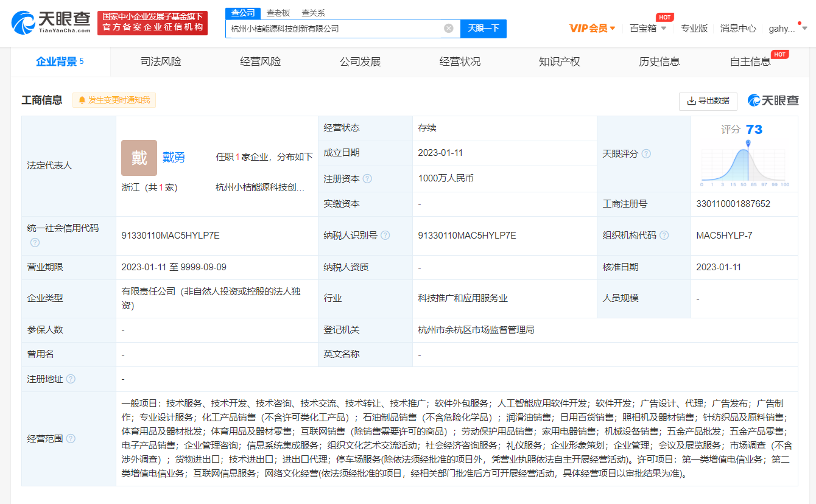The height and width of the screenshot is (504, 816).
Task: Click help icon beside 纳税人识别号
Action: tap(385, 236)
